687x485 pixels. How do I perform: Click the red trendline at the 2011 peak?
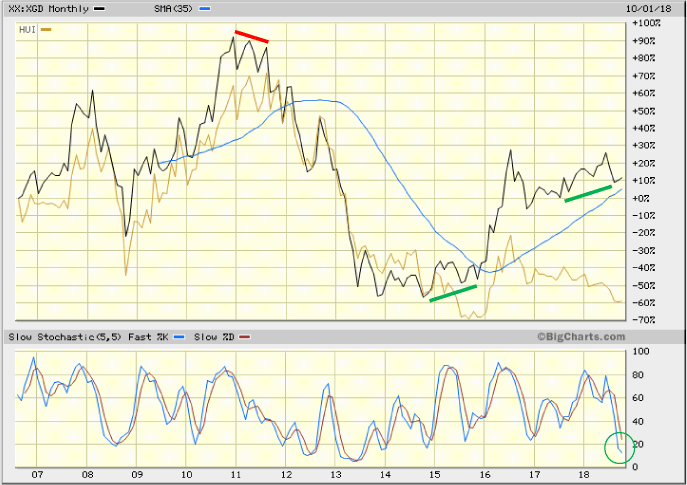[252, 37]
